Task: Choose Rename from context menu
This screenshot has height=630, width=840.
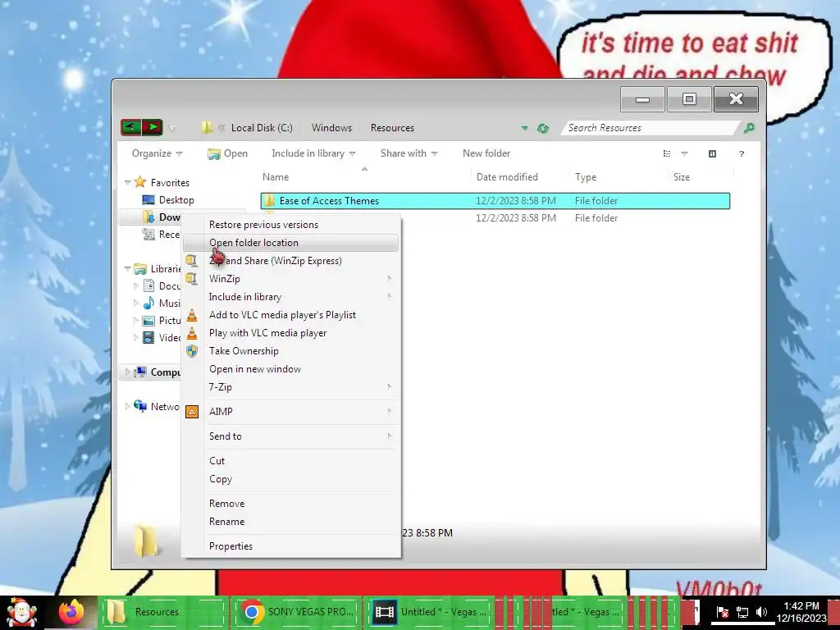Action: [291, 522]
